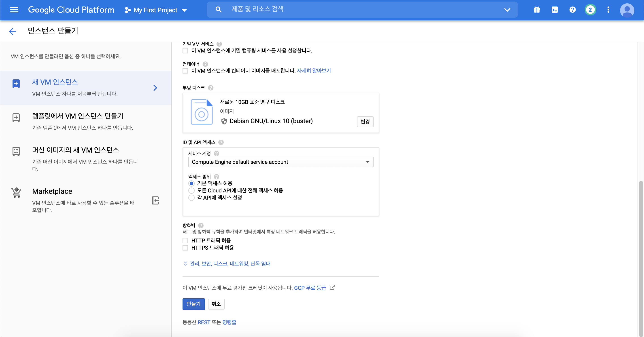Click the 만들기 create button

(x=193, y=304)
